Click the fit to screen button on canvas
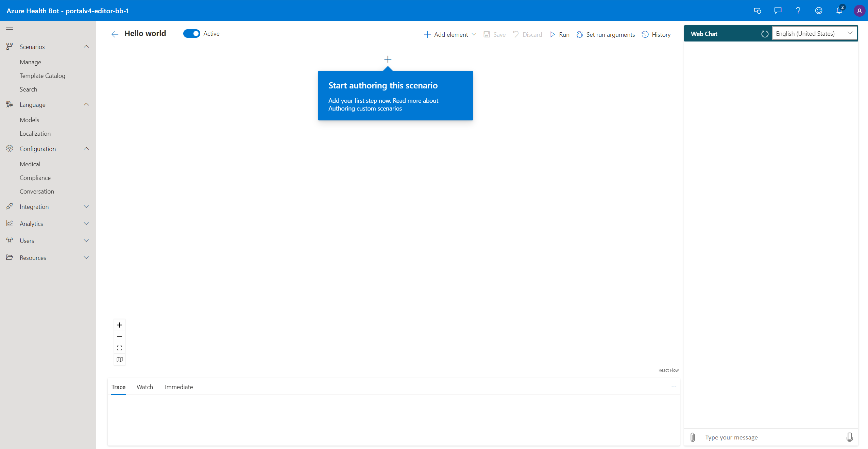This screenshot has width=868, height=449. pyautogui.click(x=120, y=348)
